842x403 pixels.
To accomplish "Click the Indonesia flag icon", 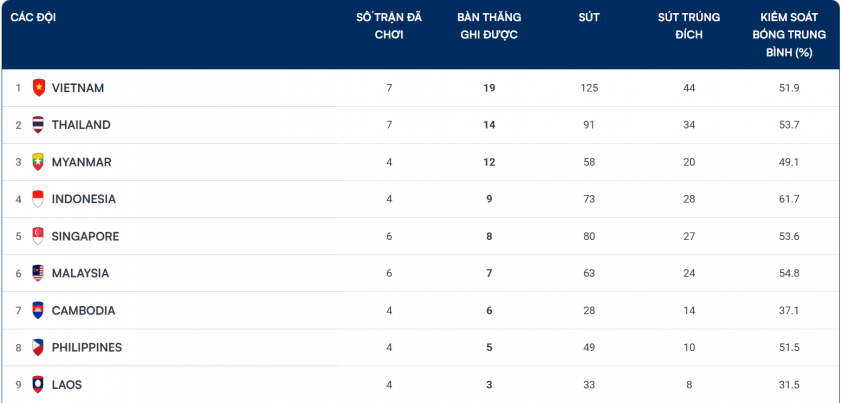I will point(38,199).
